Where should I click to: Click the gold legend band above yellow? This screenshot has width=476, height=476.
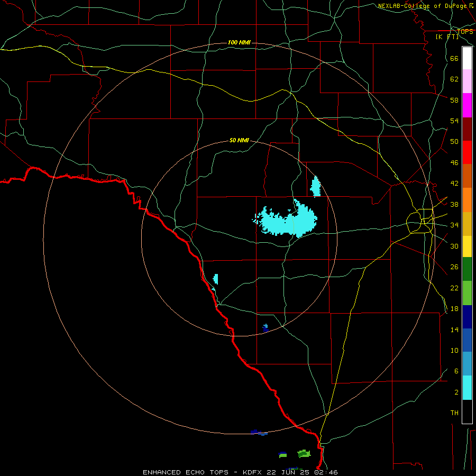coord(467,224)
